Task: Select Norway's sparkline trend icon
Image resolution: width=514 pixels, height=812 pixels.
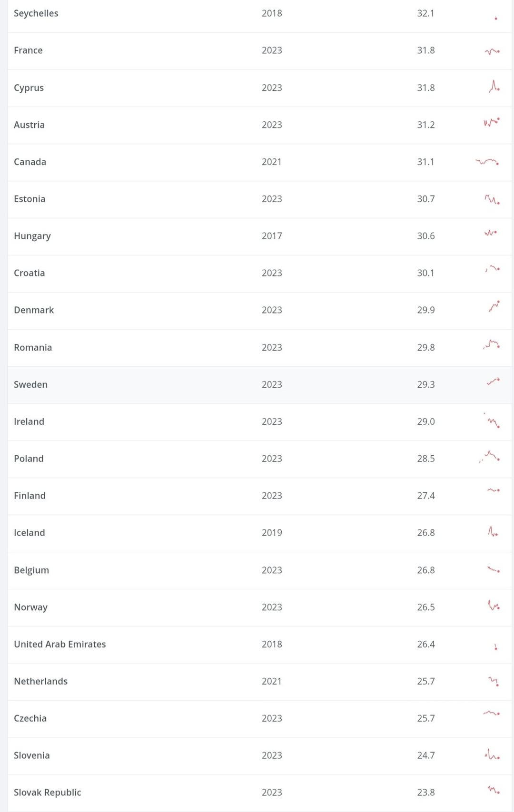Action: [x=494, y=606]
